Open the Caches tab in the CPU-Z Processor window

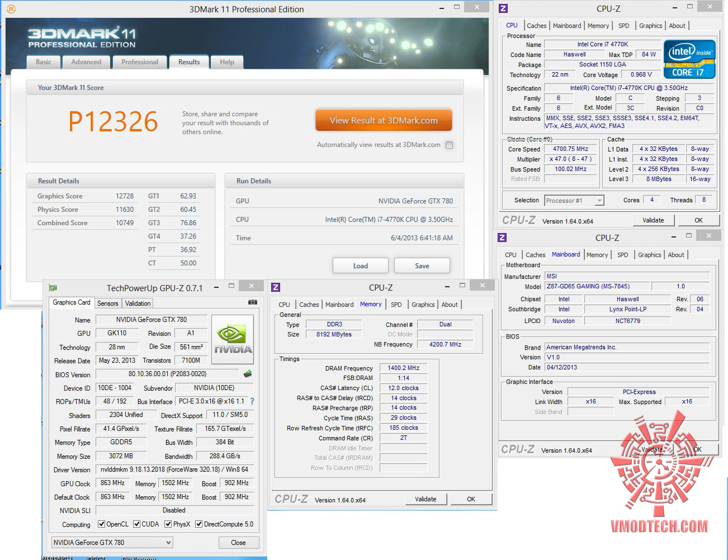click(537, 26)
